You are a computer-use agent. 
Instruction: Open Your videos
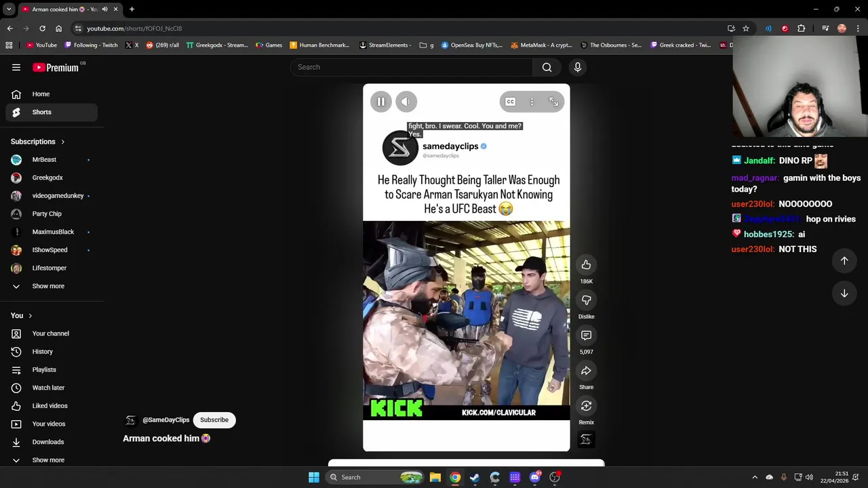pos(52,424)
